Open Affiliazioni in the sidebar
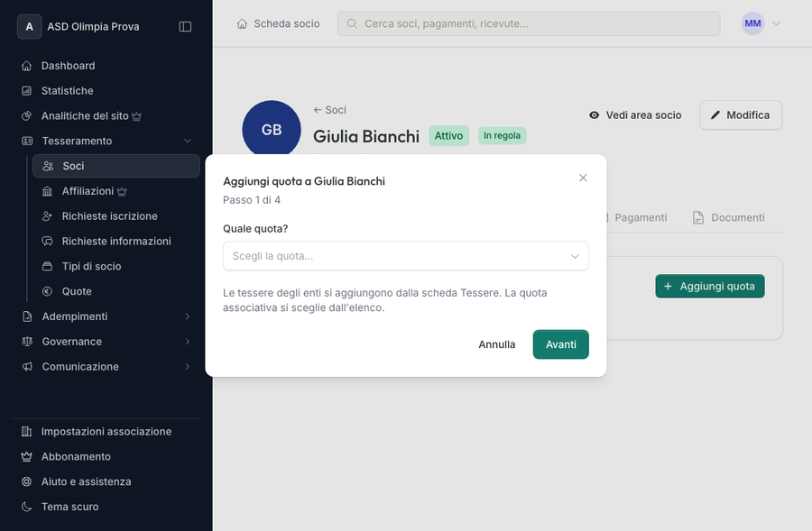 tap(116, 191)
